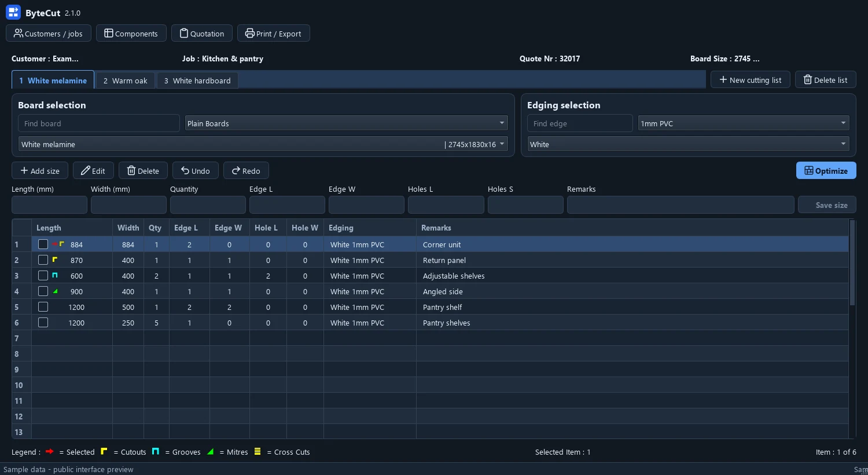Click the ByteCut app logo icon
Image resolution: width=868 pixels, height=475 pixels.
point(13,12)
